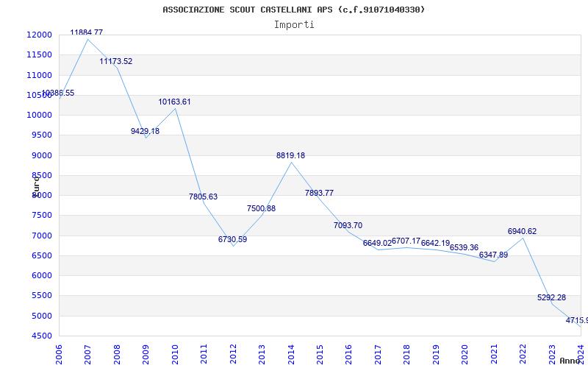This screenshot has height=368, width=588.
Task: Click the Importi subtitle
Action: (294, 25)
